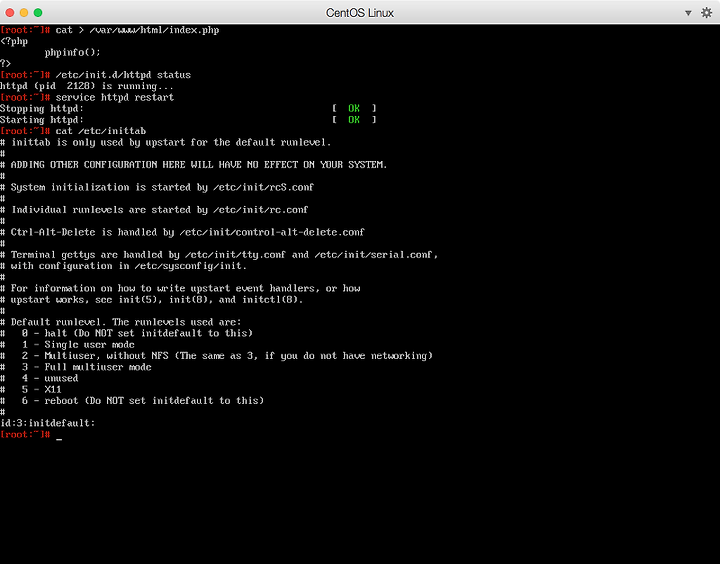Click the '/etc/init/rc.conf' path text
This screenshot has height=564, width=720.
(x=260, y=210)
